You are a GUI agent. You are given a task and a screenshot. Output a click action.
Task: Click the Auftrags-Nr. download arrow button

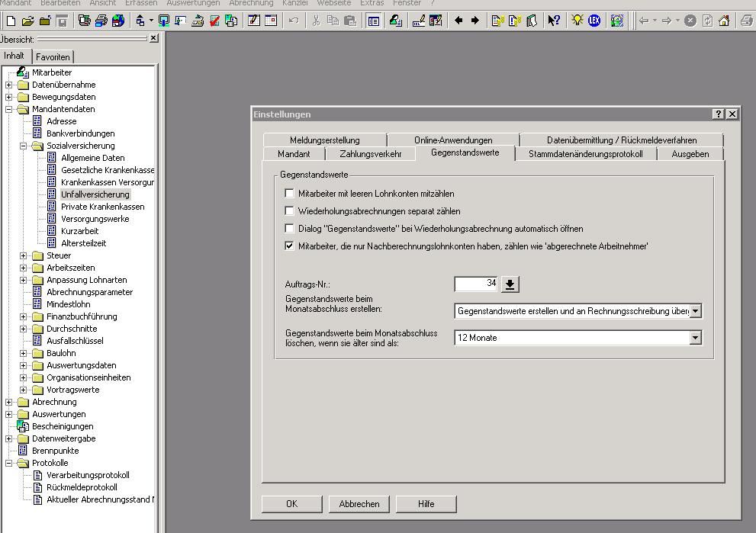click(510, 284)
